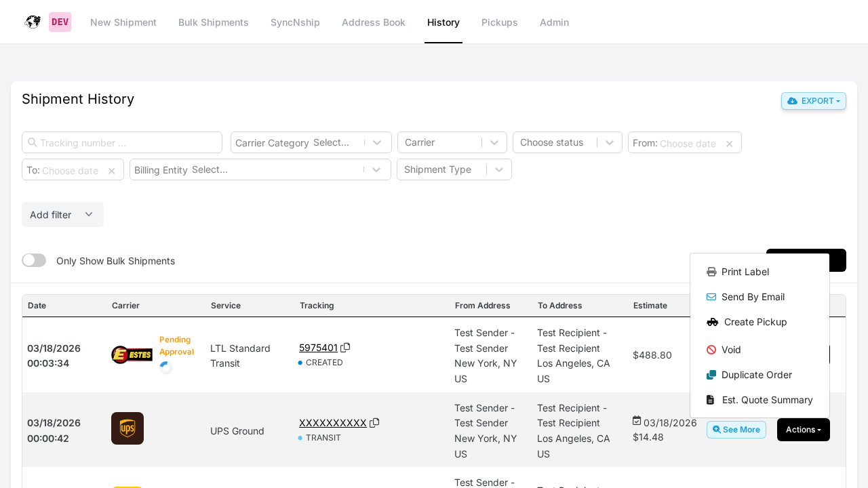Click the Void prohibition icon
868x488 pixels.
(x=711, y=349)
